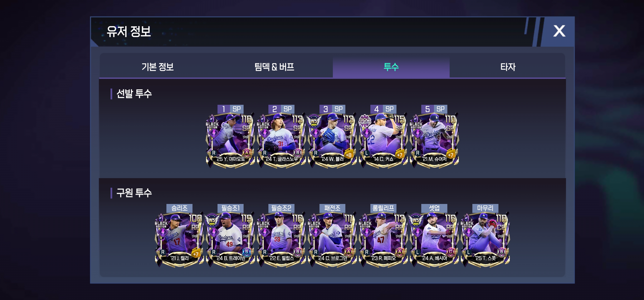Select the '23 R. 페피오 long relief card

383,239
